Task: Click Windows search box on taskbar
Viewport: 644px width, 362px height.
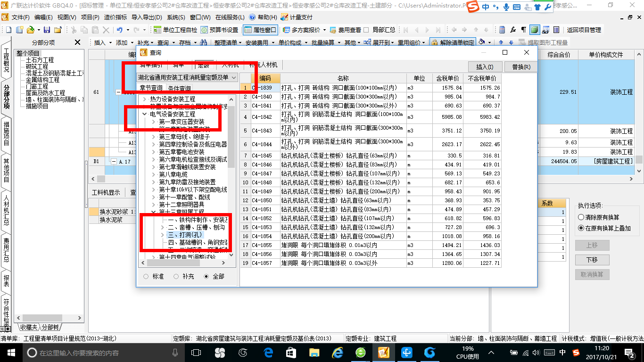Action: tap(101, 353)
